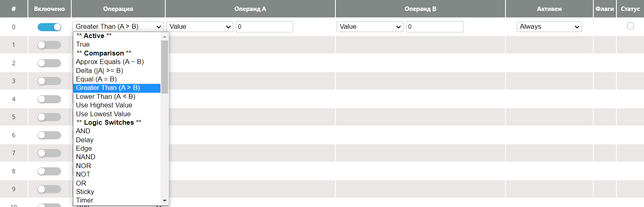Screen dimensions: 644x207
Task: Select 'True' in the operation list
Action: point(83,45)
